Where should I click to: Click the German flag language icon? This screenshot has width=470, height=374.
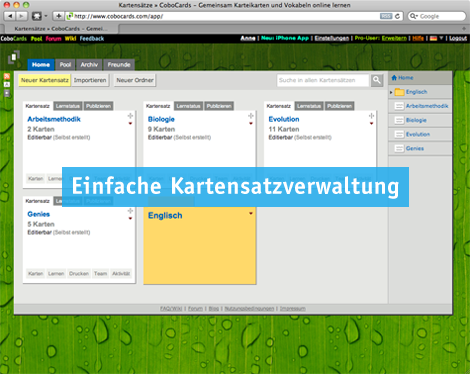pyautogui.click(x=433, y=38)
